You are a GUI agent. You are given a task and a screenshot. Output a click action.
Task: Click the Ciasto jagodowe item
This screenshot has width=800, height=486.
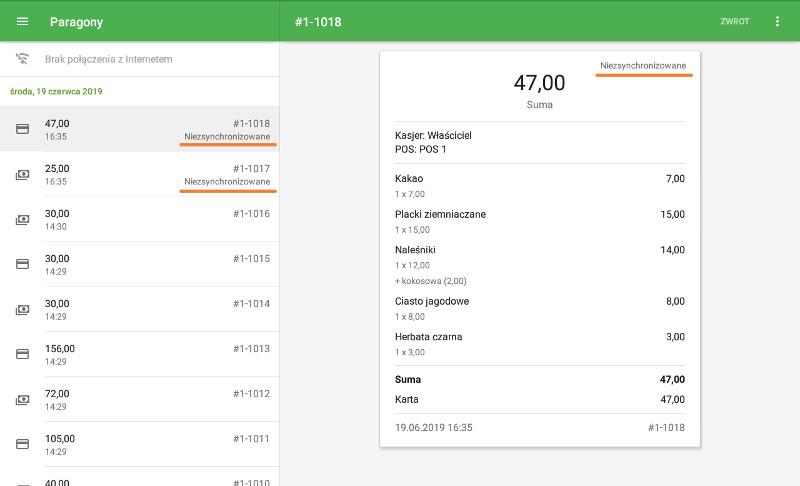432,301
